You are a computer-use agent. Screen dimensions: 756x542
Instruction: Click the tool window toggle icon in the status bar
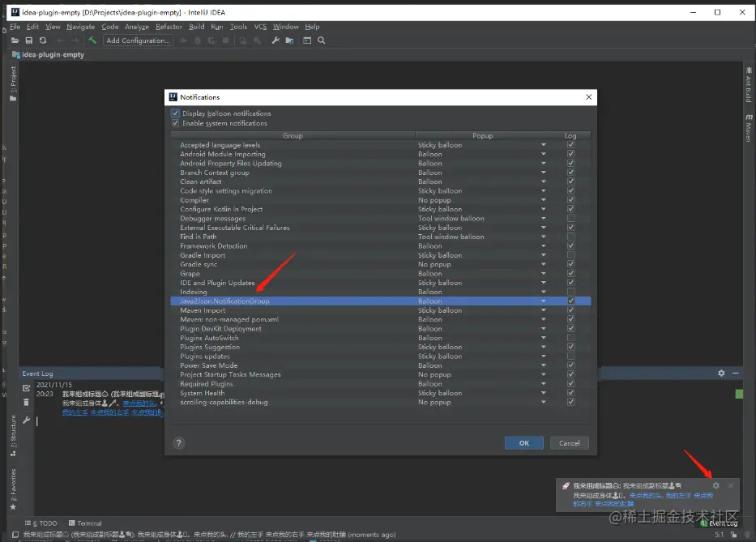[x=15, y=535]
